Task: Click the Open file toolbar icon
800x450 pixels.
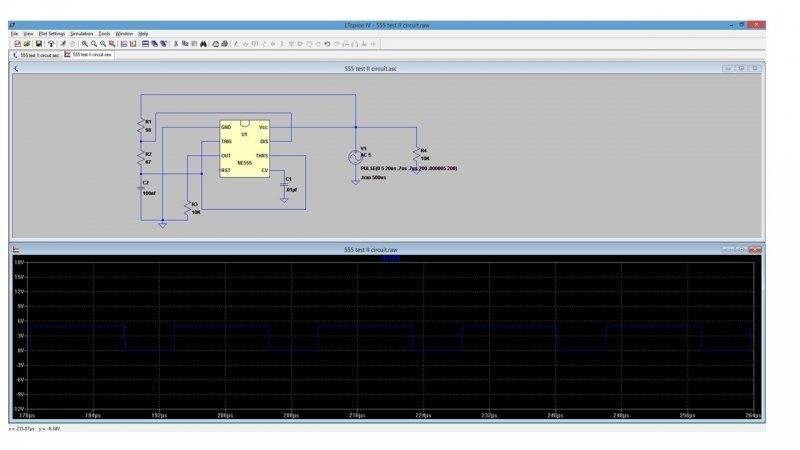Action: pos(27,44)
